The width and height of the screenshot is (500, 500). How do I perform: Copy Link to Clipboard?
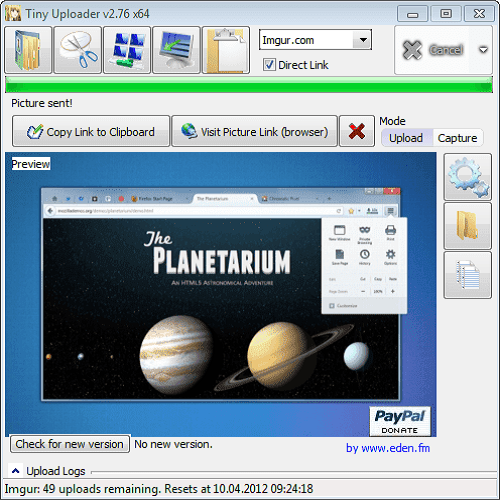[91, 131]
